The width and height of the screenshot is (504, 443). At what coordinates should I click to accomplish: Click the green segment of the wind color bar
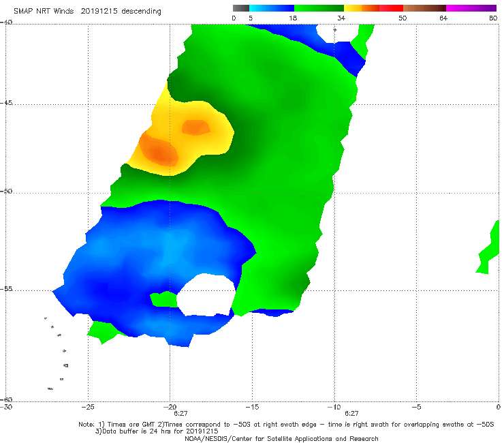(319, 8)
